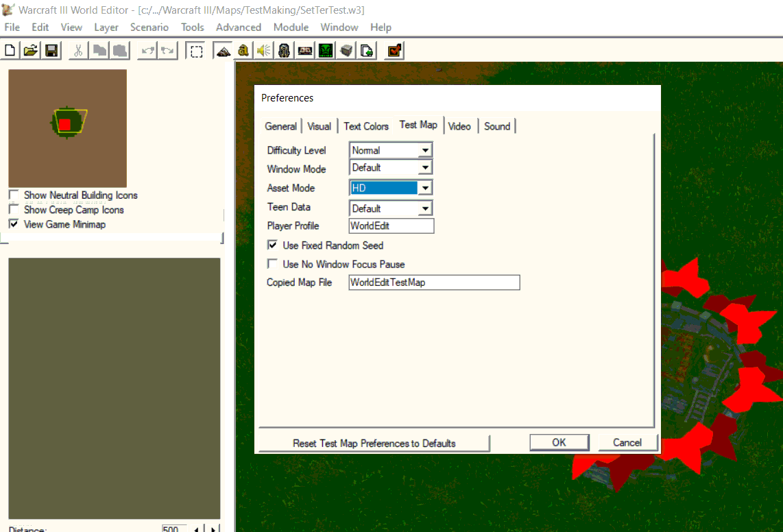783x532 pixels.
Task: Open the Sound Editor speaker icon
Action: [264, 51]
